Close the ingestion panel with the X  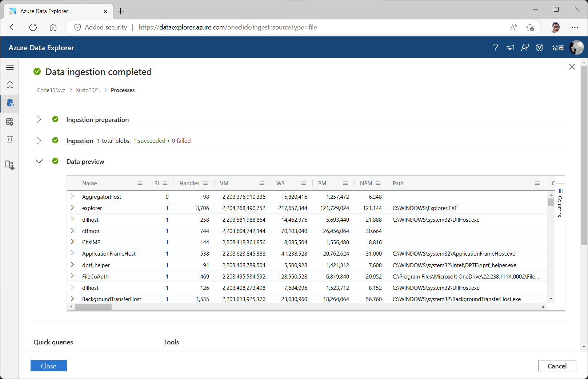click(572, 67)
